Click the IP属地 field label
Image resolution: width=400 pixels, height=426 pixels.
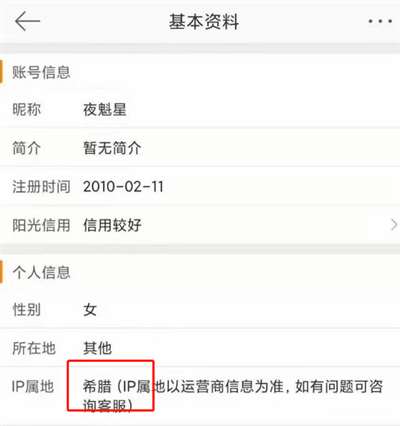point(33,387)
